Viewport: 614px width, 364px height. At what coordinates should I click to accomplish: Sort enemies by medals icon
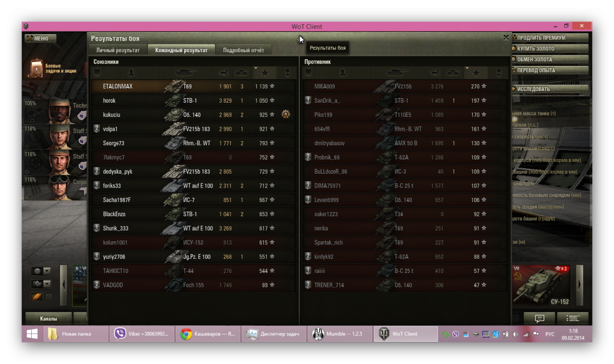click(499, 73)
